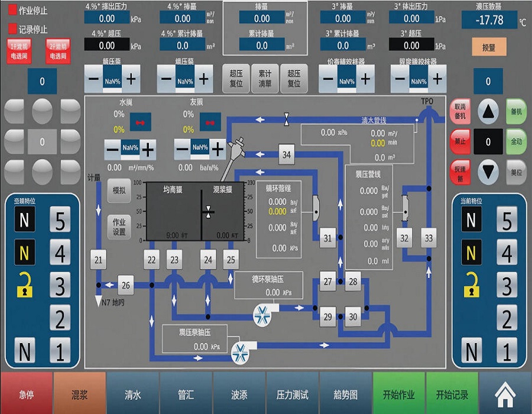The image size is (532, 414).
Task: Click the orange button under the temperature reading
Action: pos(489,47)
